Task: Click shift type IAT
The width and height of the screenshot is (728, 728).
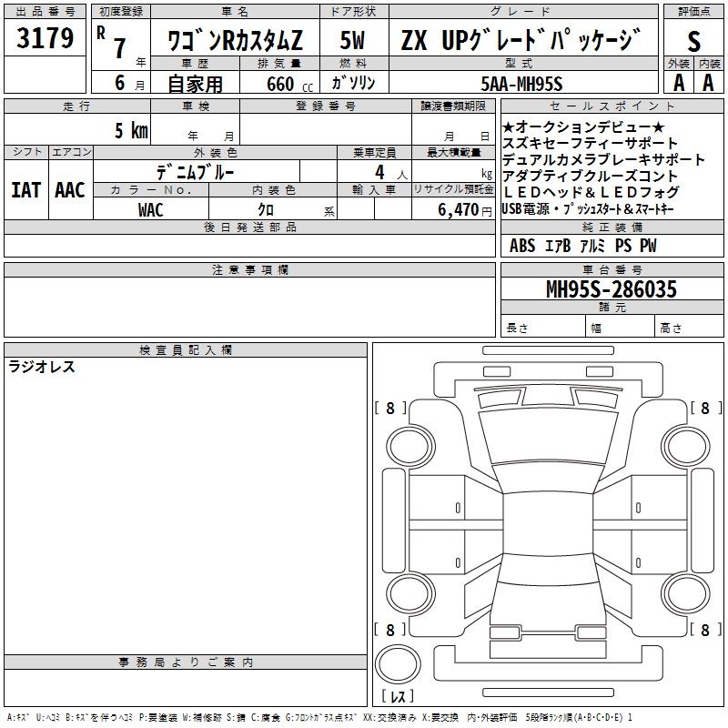Action: (26, 190)
